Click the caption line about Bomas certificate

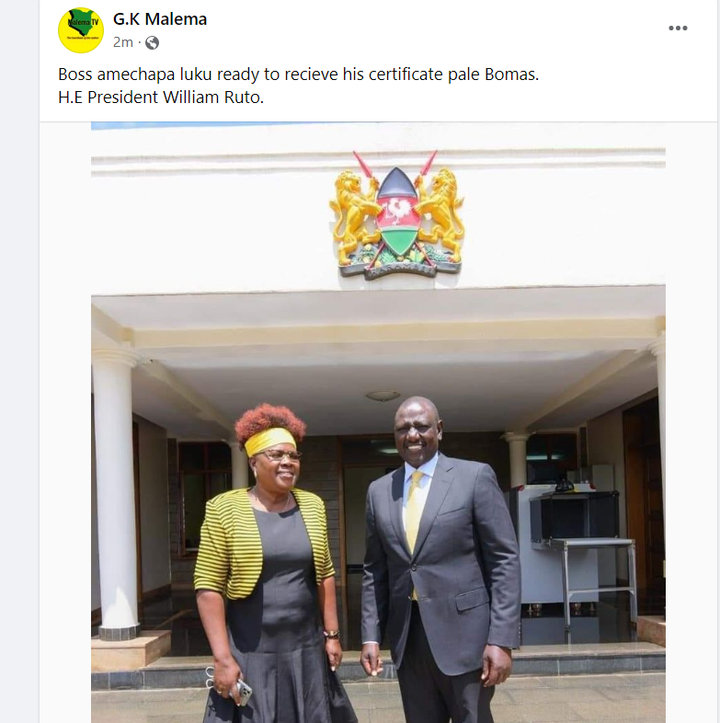click(298, 74)
